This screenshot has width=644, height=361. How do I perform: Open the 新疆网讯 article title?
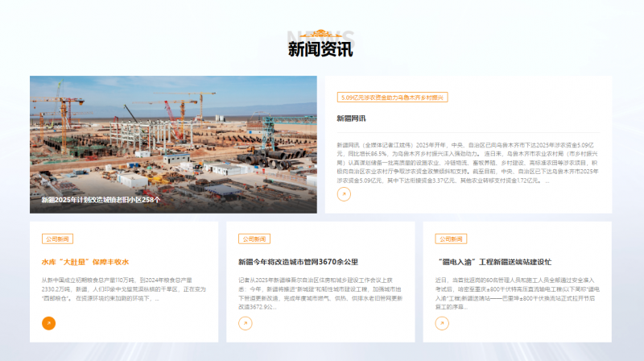click(x=351, y=118)
